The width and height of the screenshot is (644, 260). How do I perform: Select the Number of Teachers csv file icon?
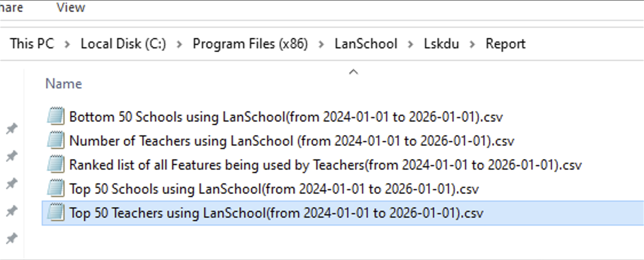pos(56,140)
